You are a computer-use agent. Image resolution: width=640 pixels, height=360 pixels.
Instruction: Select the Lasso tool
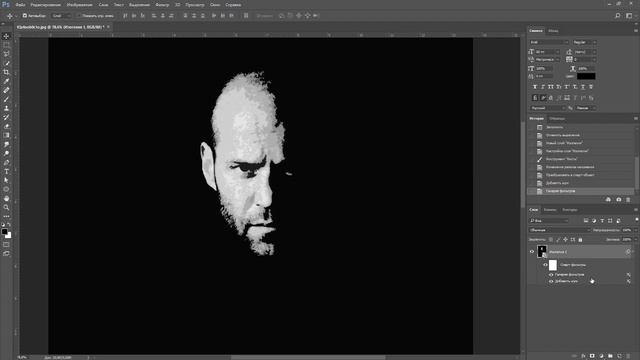click(6, 54)
